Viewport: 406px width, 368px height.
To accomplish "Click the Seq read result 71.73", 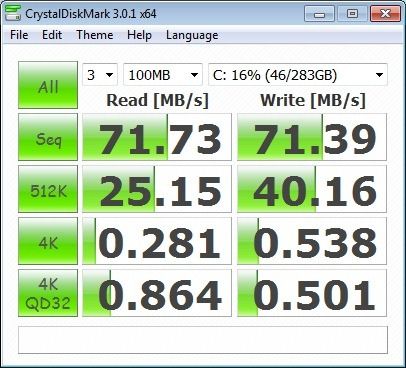I will point(157,137).
